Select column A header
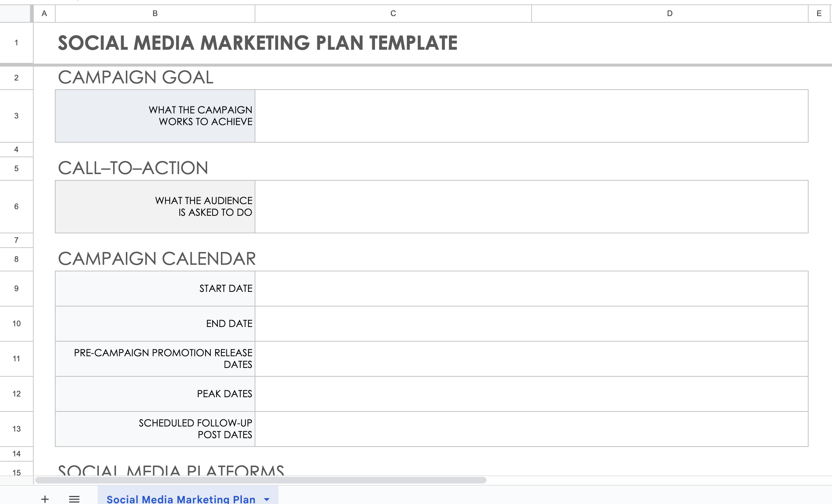 [44, 14]
